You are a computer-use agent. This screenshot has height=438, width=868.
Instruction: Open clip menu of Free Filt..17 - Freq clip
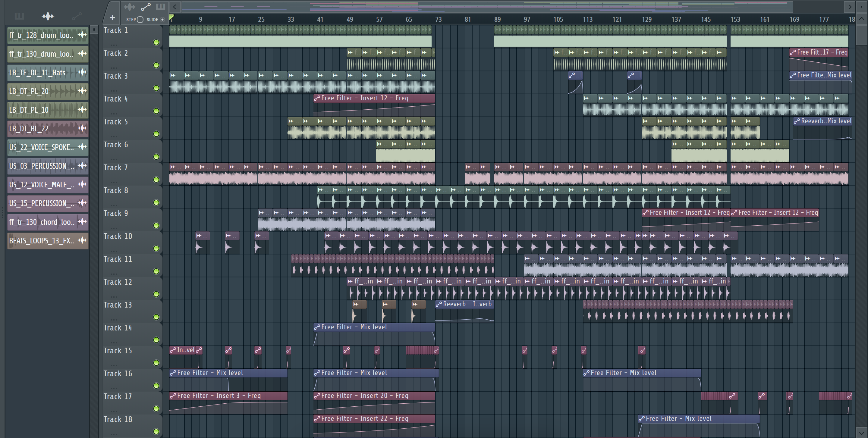[793, 52]
